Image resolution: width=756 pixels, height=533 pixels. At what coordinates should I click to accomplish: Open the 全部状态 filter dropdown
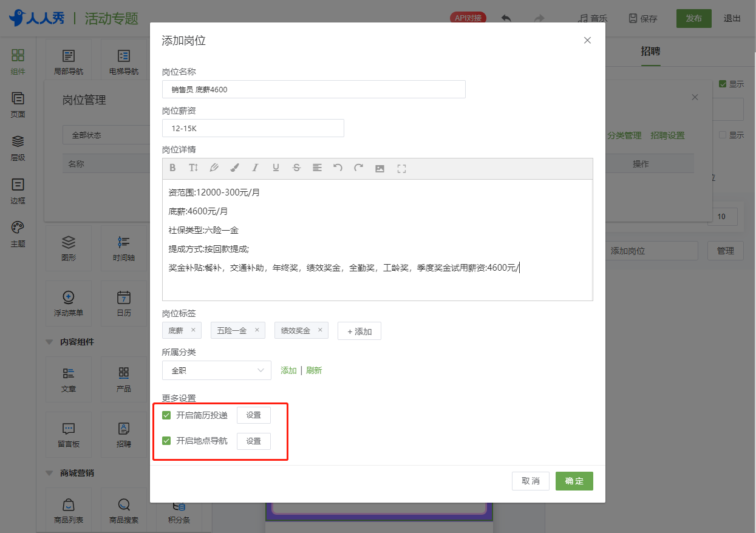(106, 135)
